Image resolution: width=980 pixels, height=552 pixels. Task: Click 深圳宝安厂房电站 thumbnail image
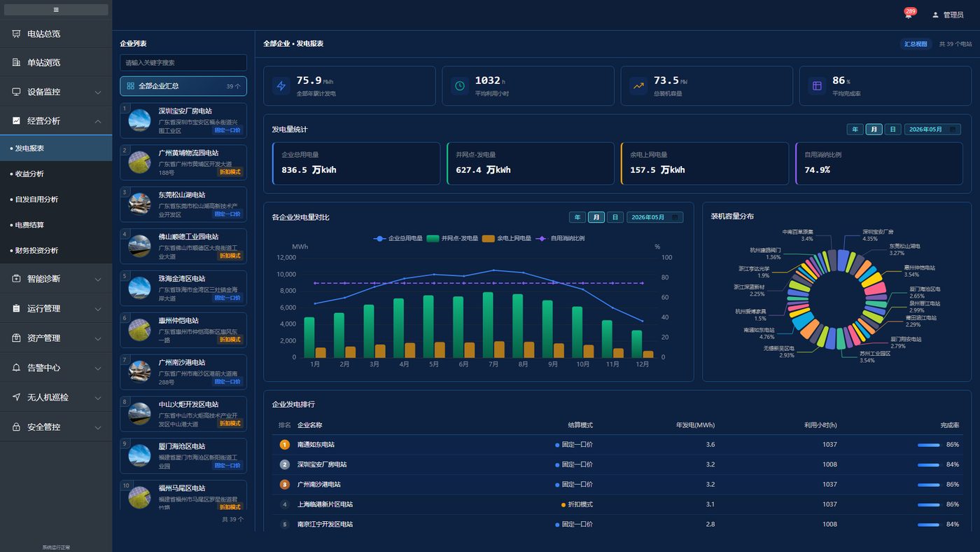(139, 120)
